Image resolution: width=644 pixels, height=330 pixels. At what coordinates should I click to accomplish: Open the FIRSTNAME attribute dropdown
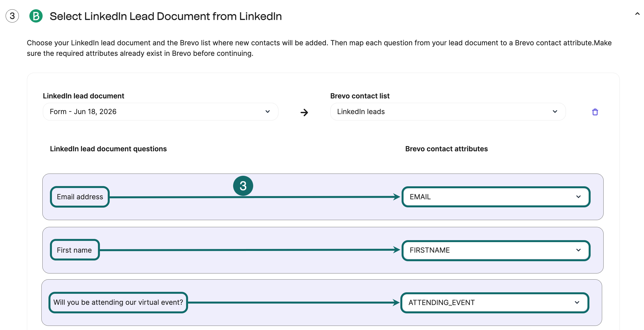[x=496, y=250]
